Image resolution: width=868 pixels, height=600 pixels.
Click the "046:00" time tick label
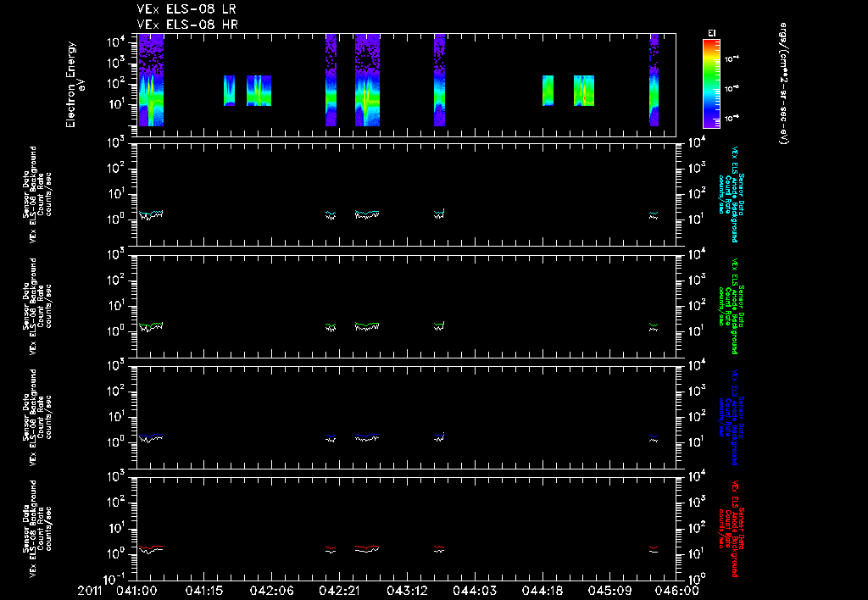tap(676, 592)
